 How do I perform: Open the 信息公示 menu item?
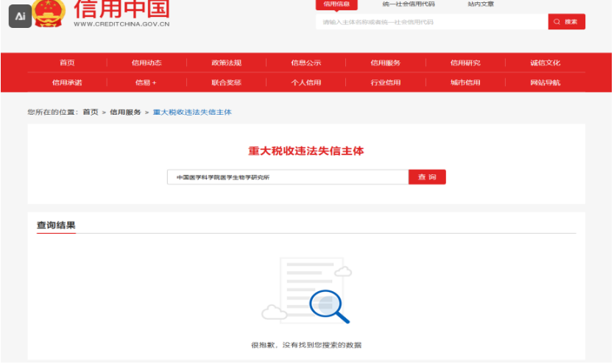(x=306, y=63)
